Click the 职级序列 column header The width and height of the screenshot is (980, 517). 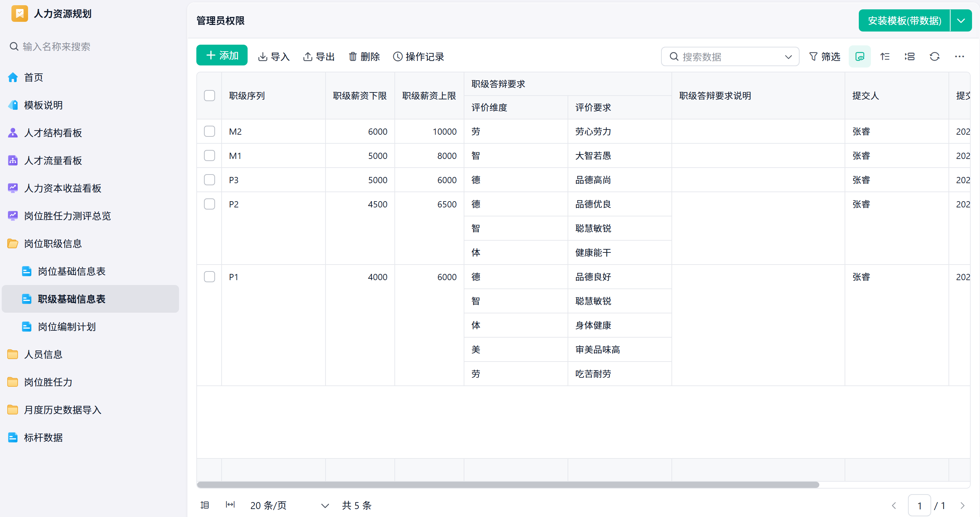[273, 96]
